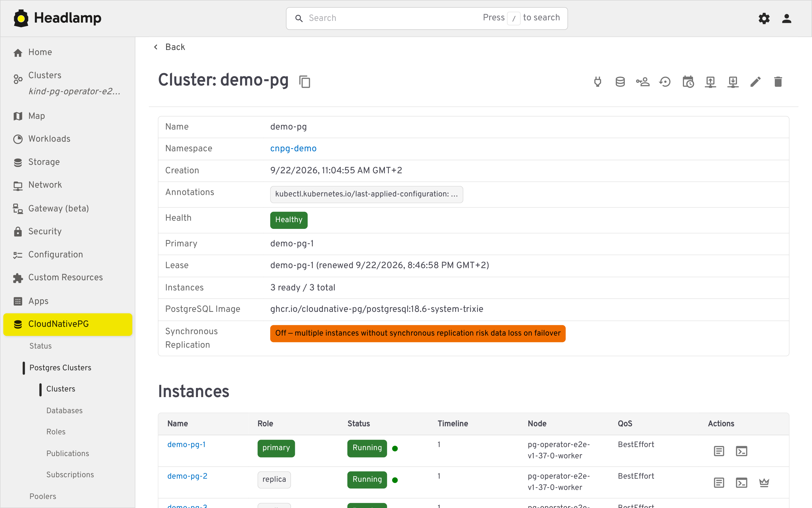Click the PostgreSQL image value ghcr.io/cloudnative-pg/postgresql:18.6-system-trixie
The height and width of the screenshot is (508, 812).
[x=377, y=309]
